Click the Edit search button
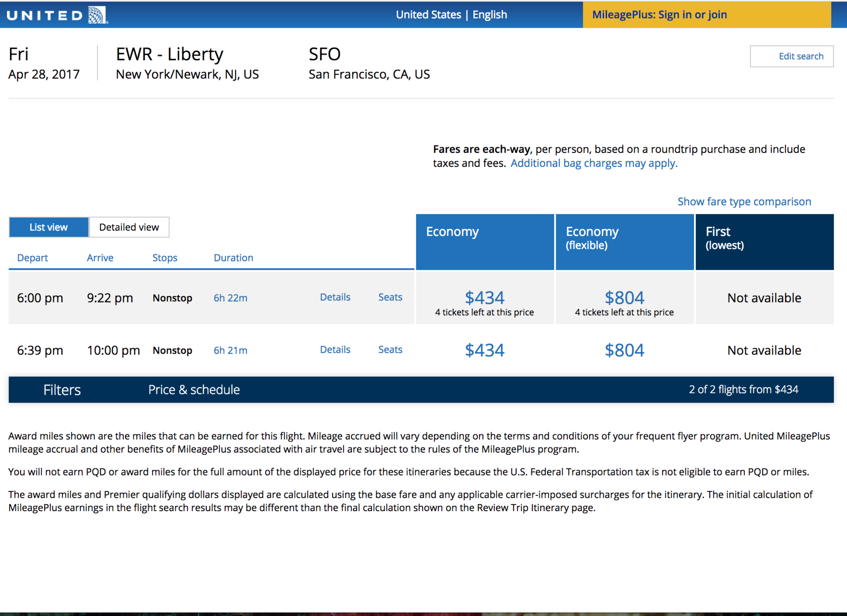 point(791,56)
